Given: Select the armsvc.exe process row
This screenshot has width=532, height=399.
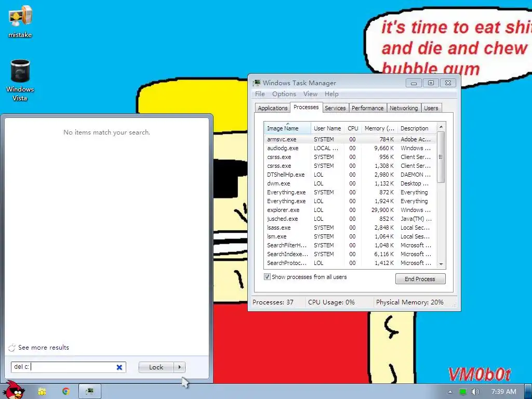Looking at the screenshot, I should 351,139.
